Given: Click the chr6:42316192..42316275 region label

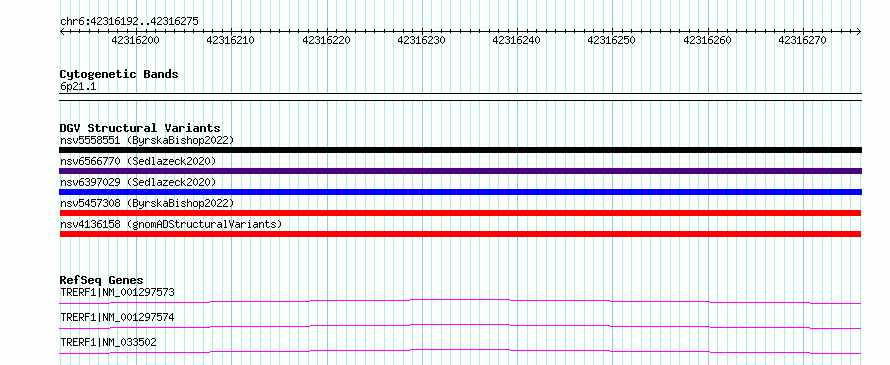Looking at the screenshot, I should coord(129,22).
